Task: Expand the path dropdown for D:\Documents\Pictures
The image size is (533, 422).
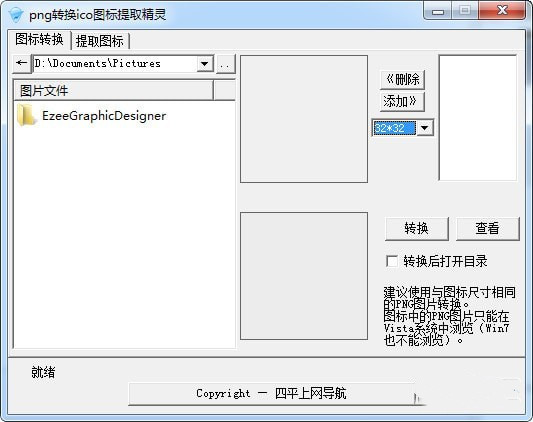Action: pyautogui.click(x=205, y=64)
